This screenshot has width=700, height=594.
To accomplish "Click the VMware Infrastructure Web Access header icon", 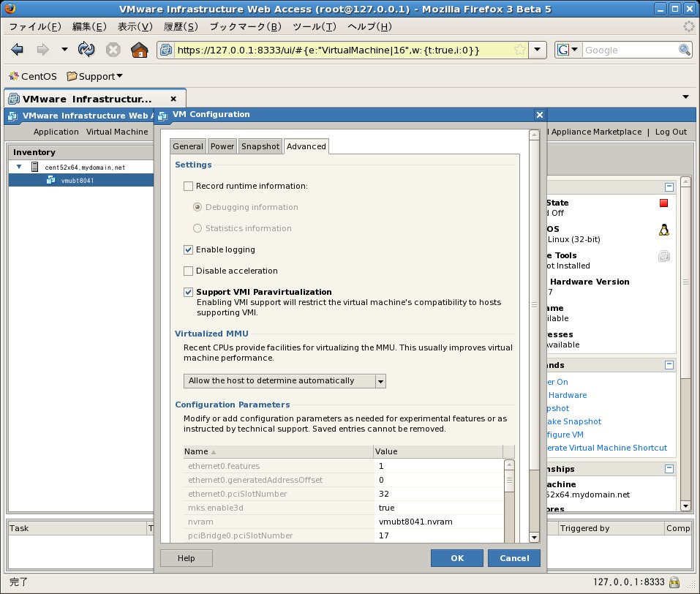I will (12, 116).
